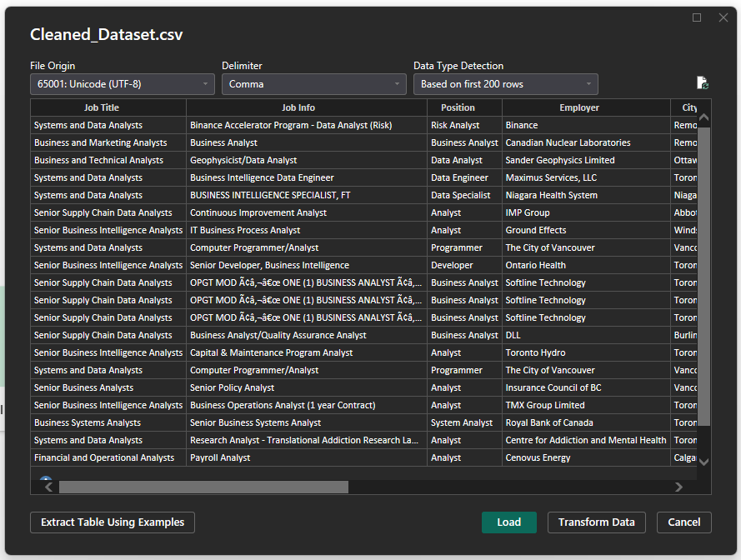
Task: Click the IT Business Process Analyst cell
Action: pyautogui.click(x=307, y=230)
